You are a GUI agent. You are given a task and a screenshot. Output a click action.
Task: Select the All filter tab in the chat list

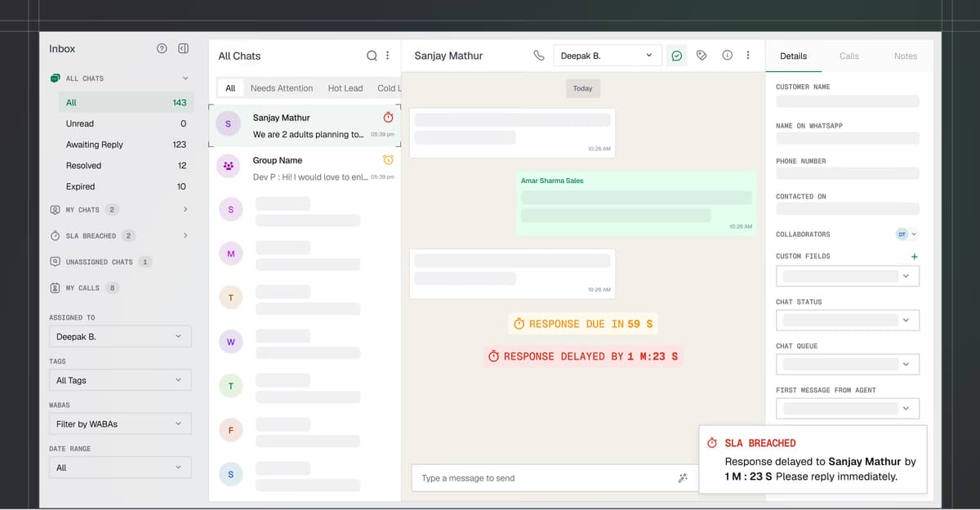[230, 88]
